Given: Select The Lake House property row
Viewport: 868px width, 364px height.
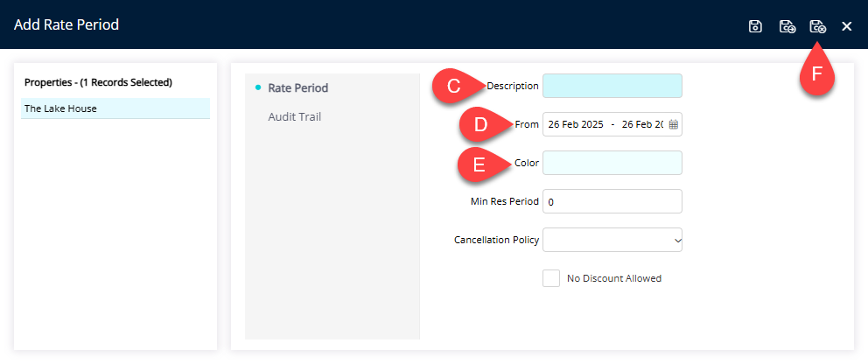Looking at the screenshot, I should (115, 108).
